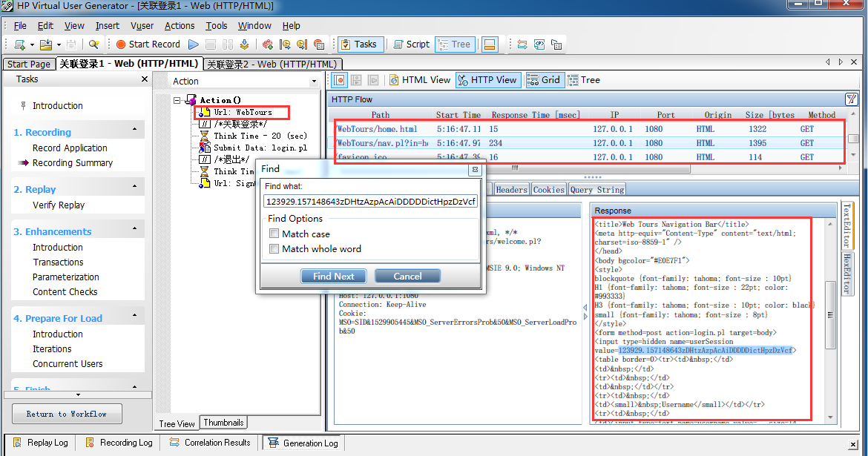868x456 pixels.
Task: Switch to Script view
Action: point(411,44)
